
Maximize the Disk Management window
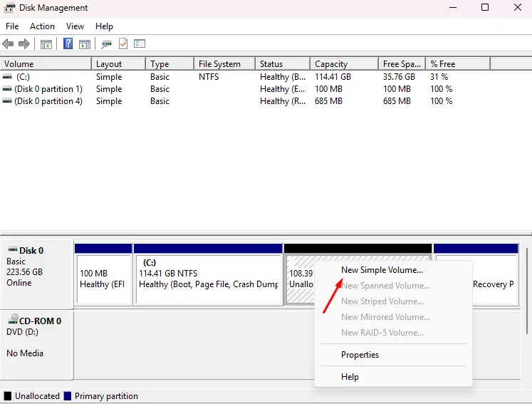485,7
